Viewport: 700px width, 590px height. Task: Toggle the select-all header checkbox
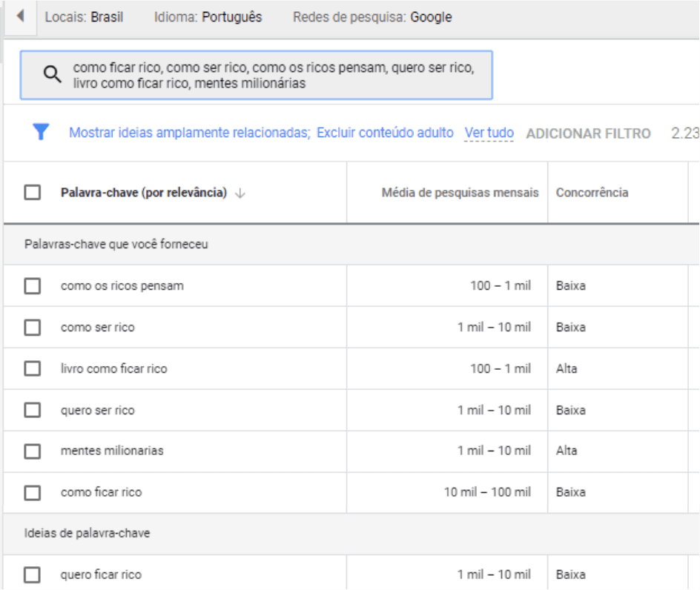point(32,193)
